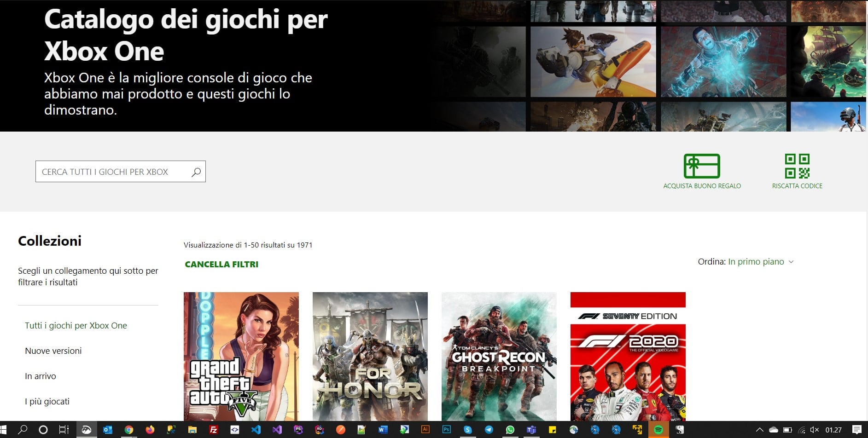Open the For Honor game tile
868x438 pixels.
click(x=370, y=357)
